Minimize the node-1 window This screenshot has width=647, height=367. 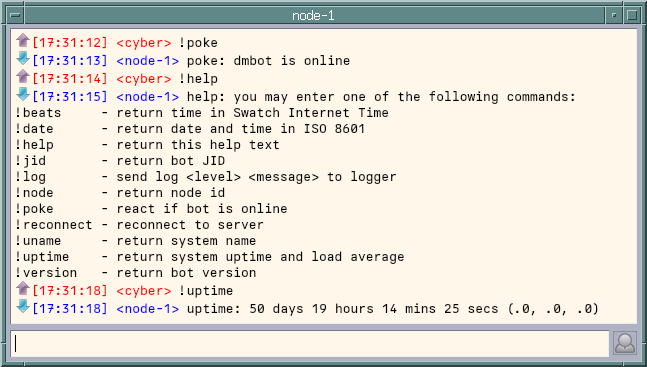tap(614, 15)
